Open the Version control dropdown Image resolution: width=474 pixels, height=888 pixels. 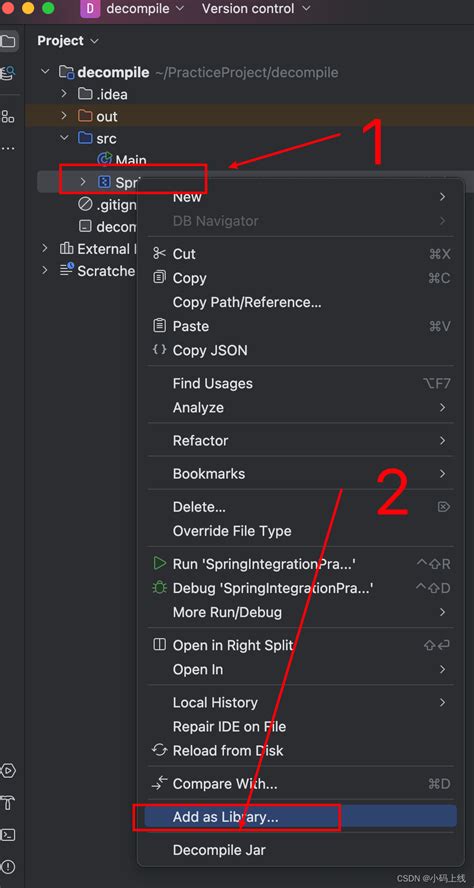256,9
